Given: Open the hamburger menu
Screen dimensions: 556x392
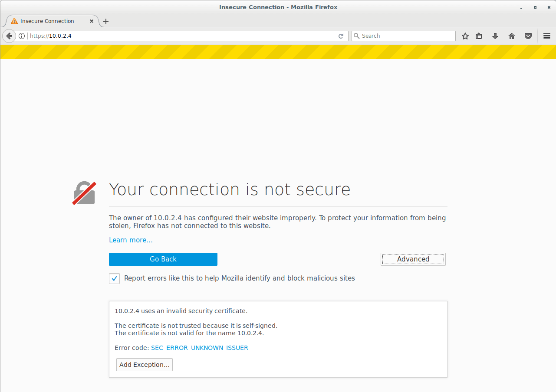Looking at the screenshot, I should point(547,36).
